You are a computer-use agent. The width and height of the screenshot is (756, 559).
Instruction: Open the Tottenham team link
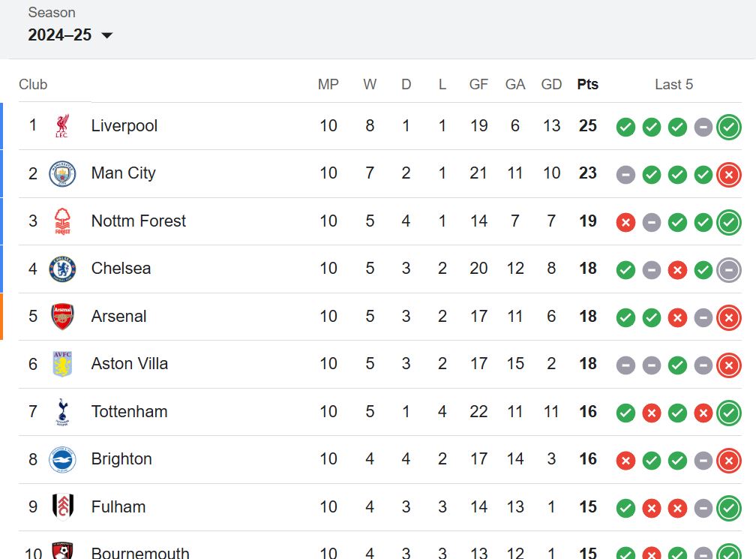(129, 411)
